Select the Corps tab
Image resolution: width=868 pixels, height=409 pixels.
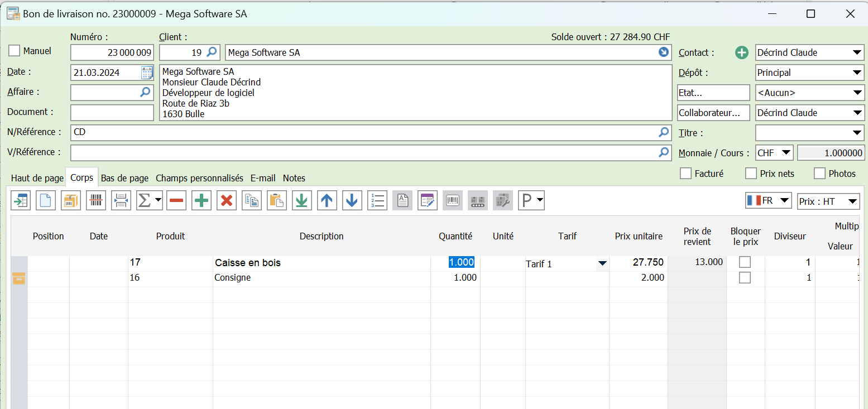click(x=82, y=177)
